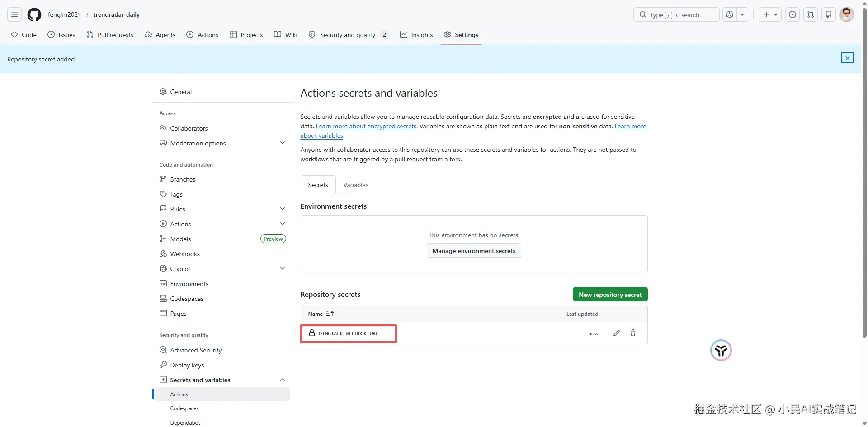
Task: Click the GitHub logo home icon
Action: point(34,15)
